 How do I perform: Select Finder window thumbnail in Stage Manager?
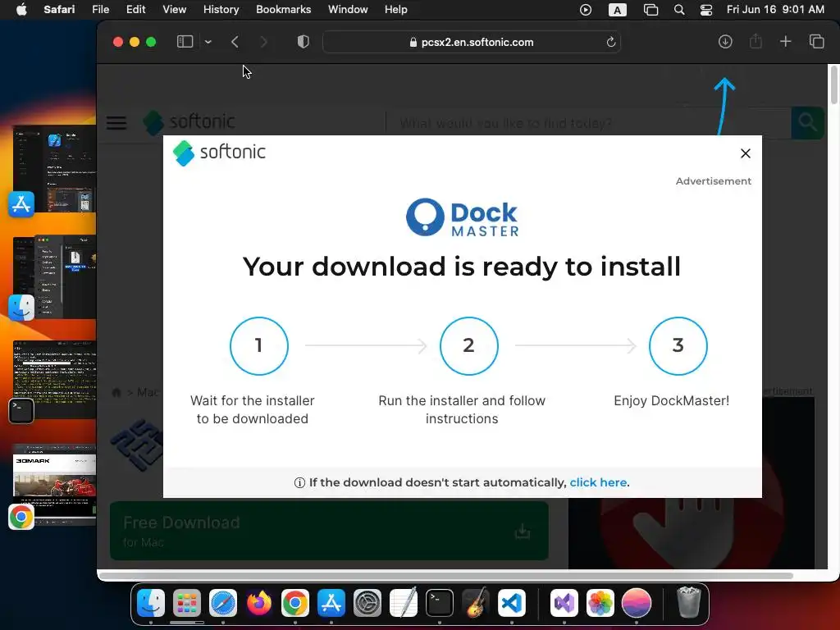(x=55, y=276)
